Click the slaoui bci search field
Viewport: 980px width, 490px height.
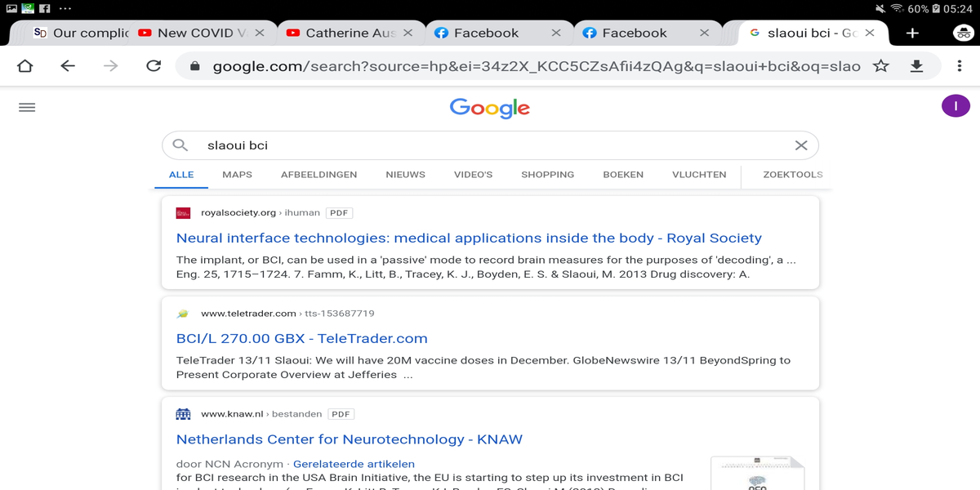pyautogui.click(x=490, y=145)
